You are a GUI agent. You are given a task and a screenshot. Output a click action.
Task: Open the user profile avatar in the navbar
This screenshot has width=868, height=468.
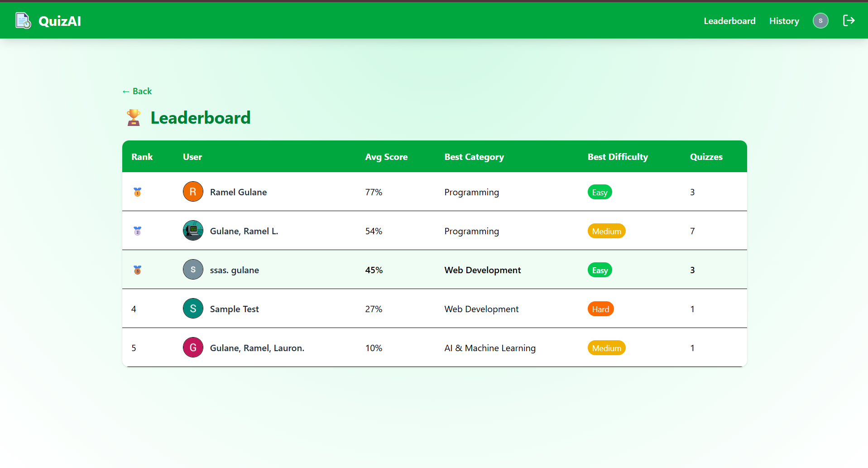pyautogui.click(x=820, y=21)
